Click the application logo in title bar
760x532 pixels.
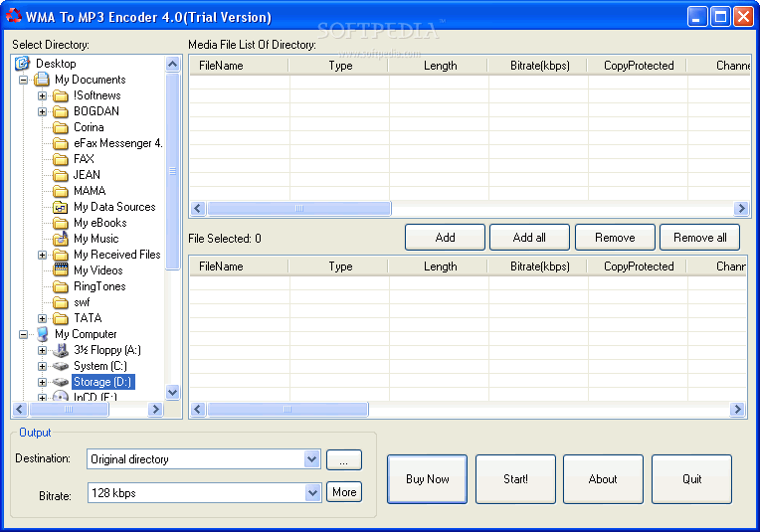[x=13, y=16]
